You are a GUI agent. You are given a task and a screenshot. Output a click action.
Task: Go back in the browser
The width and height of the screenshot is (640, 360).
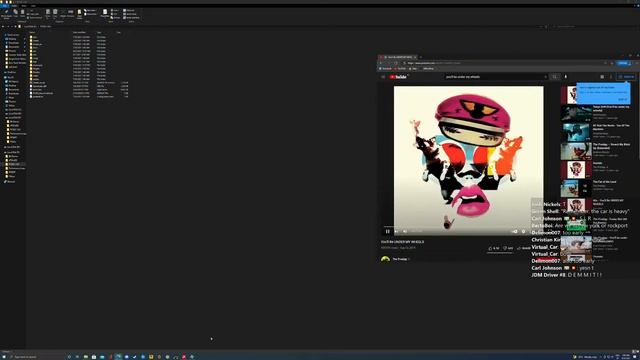(x=381, y=63)
